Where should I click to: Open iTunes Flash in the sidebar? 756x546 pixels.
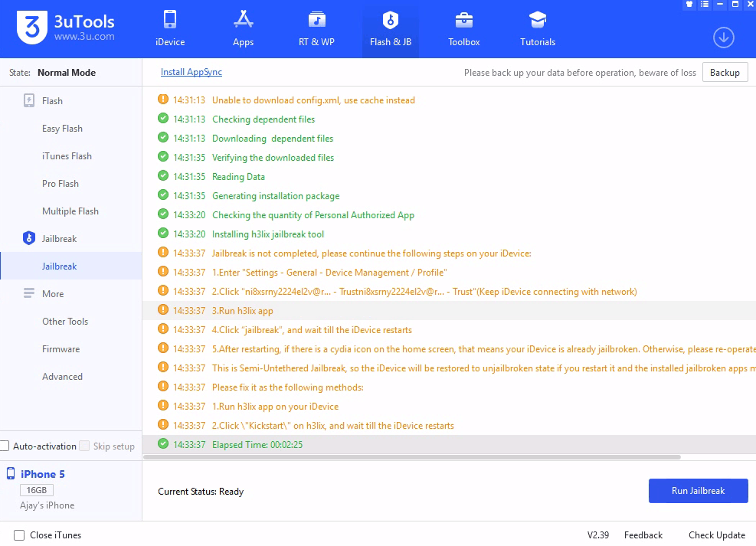click(x=67, y=155)
